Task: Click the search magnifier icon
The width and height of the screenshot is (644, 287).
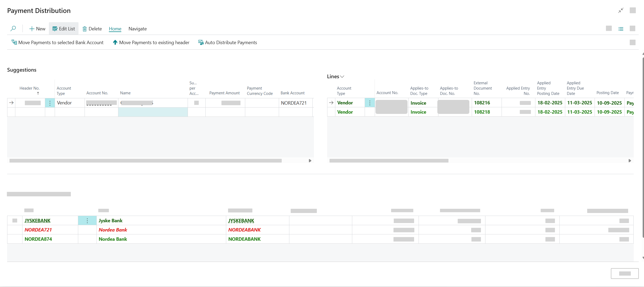Action: (13, 29)
